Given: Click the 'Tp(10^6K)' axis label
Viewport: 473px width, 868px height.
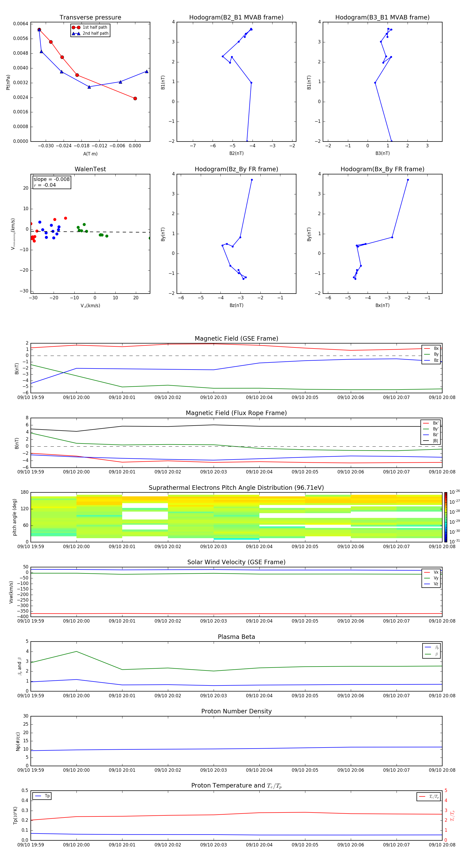Looking at the screenshot, I should click(15, 815).
